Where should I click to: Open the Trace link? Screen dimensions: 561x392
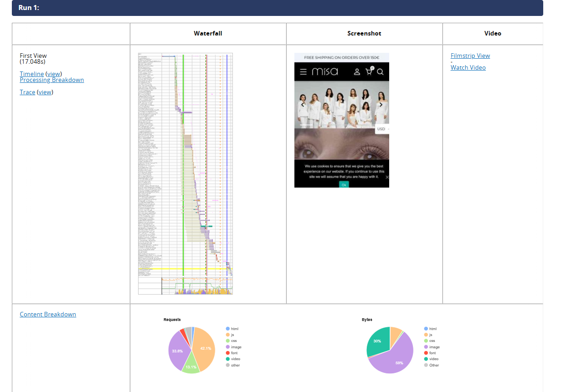27,92
